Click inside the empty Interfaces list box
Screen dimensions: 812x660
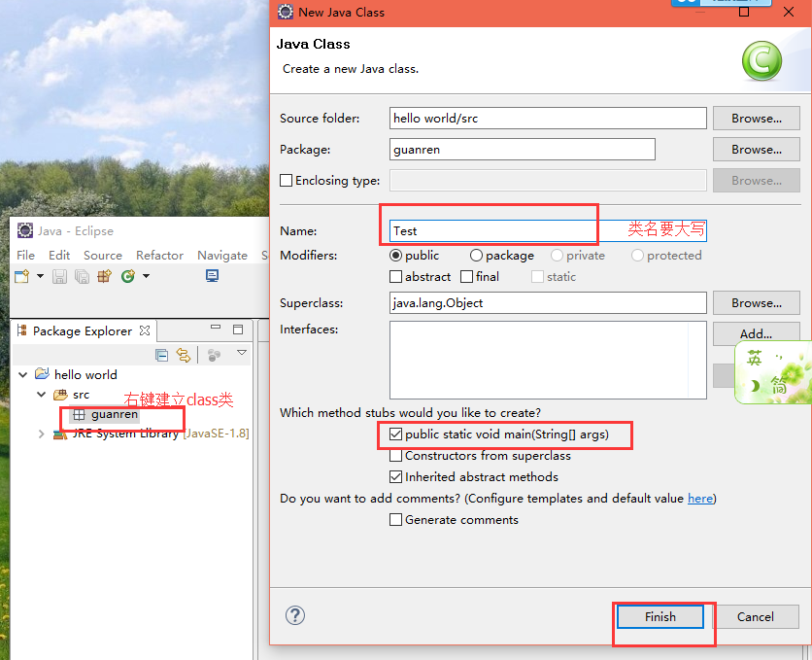(x=548, y=360)
